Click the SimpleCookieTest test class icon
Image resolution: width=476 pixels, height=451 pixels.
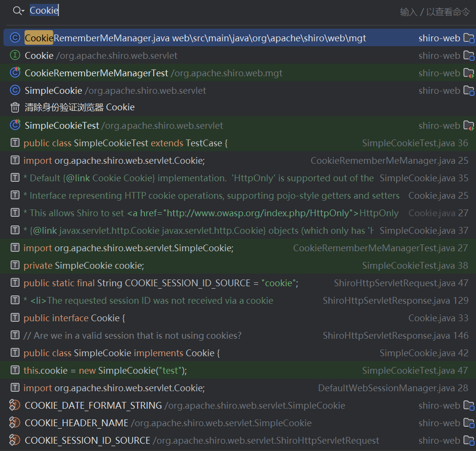click(x=15, y=125)
